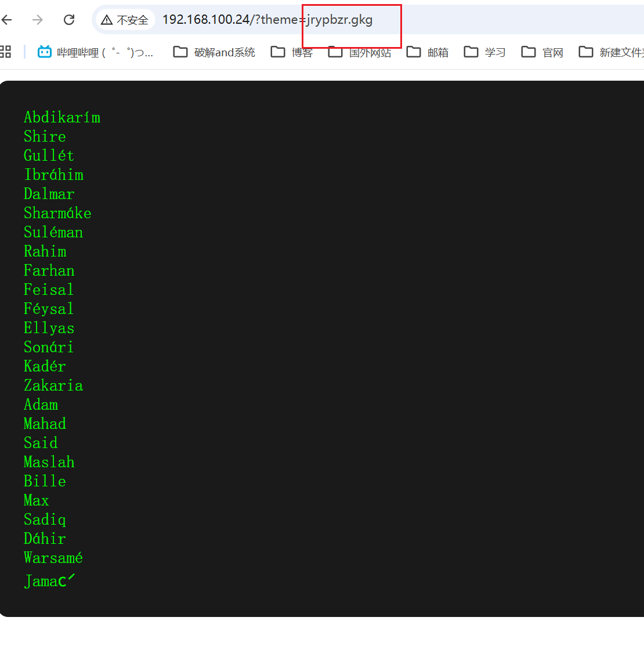Open the 学习 bookmarks folder
The width and height of the screenshot is (644, 646).
tap(485, 52)
